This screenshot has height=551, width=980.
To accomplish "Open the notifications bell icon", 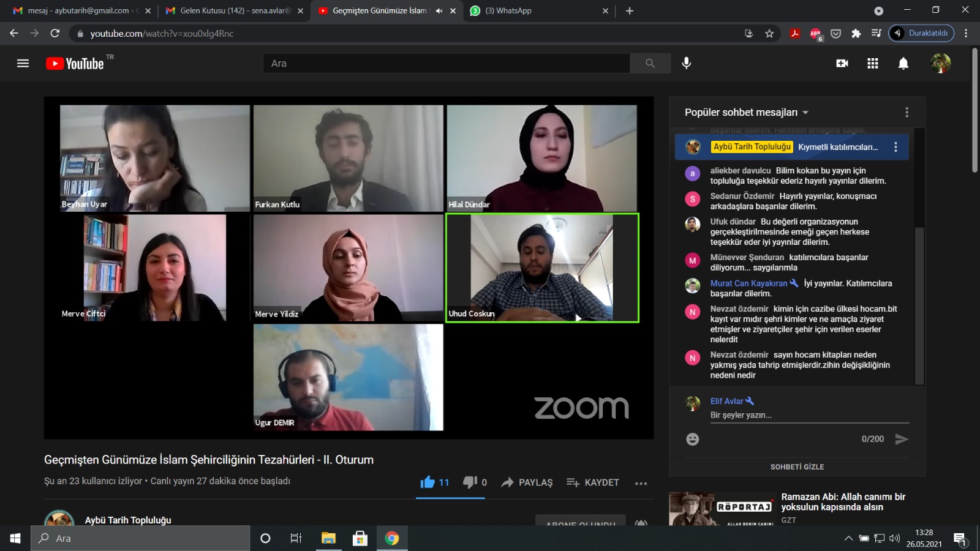I will (x=903, y=63).
